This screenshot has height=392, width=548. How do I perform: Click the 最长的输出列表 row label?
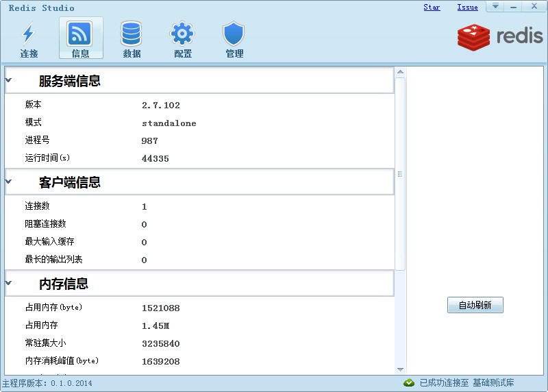coord(53,259)
